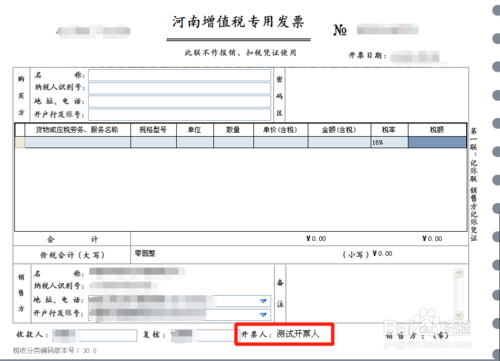Select the highlighted tax amount (税额) cell
The width and height of the screenshot is (500, 361).
tap(437, 142)
